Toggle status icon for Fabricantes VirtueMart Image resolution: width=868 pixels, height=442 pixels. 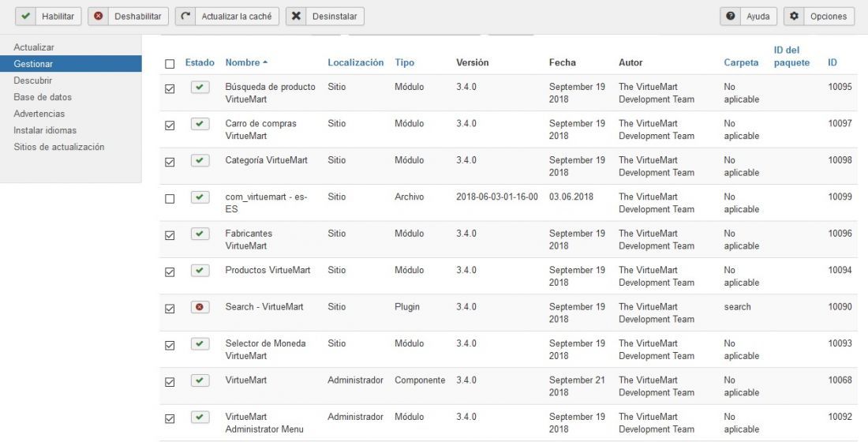200,234
